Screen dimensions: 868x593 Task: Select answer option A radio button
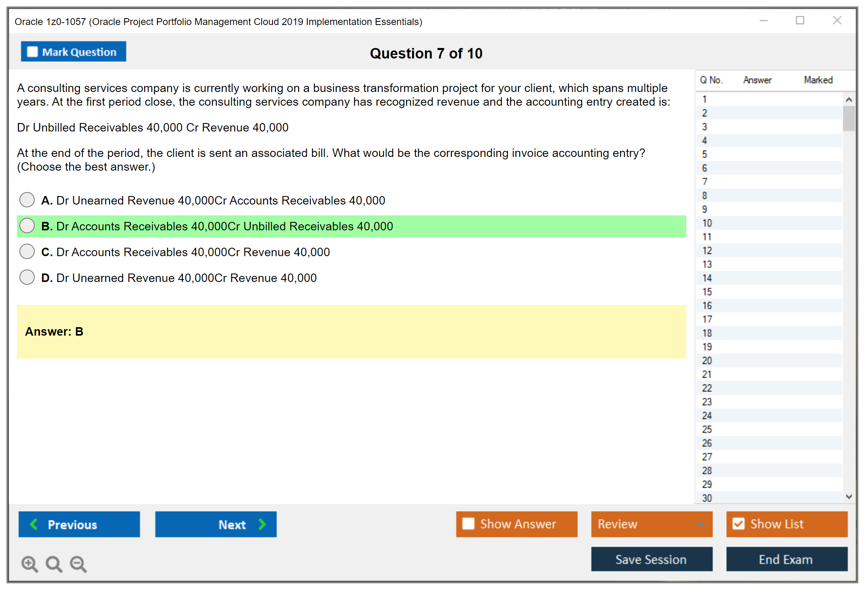point(27,200)
